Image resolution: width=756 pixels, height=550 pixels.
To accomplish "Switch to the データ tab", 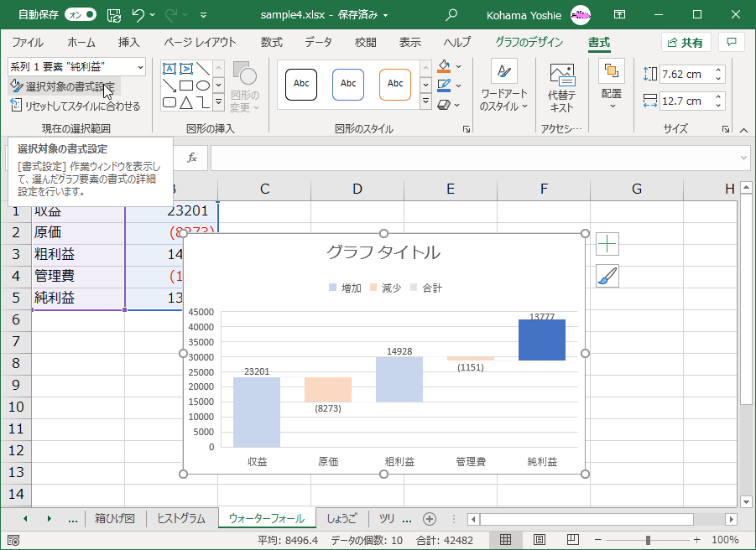I will point(318,43).
